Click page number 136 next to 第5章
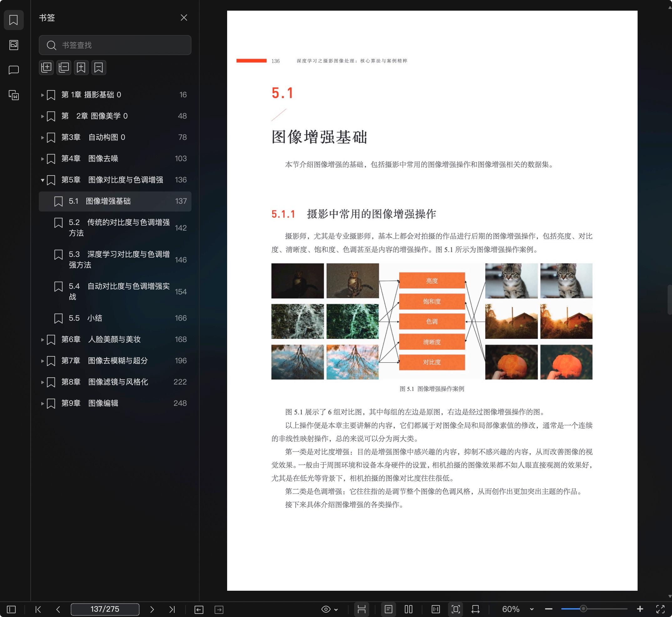The width and height of the screenshot is (672, 617). (181, 180)
